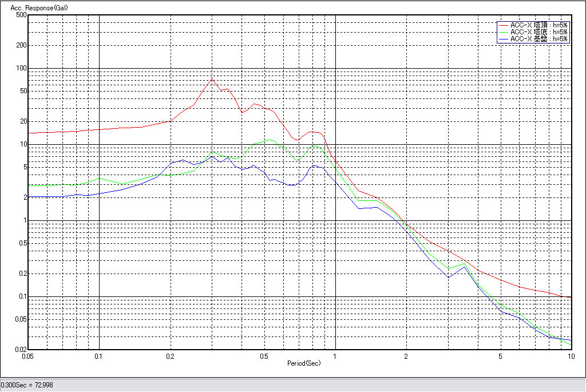Click the red curve's highest peak
Screen dimensions: 586x392
(x=212, y=79)
